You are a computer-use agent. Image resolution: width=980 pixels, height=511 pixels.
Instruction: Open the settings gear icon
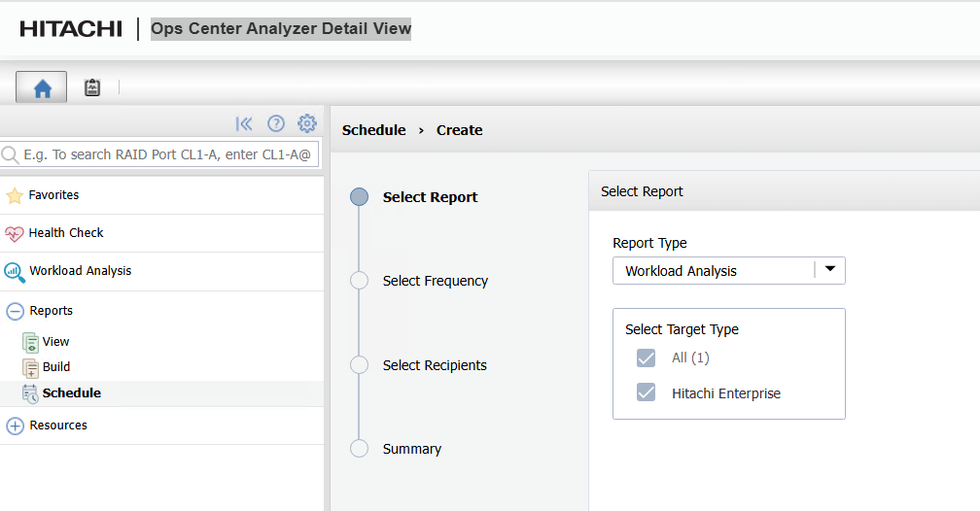click(x=307, y=123)
